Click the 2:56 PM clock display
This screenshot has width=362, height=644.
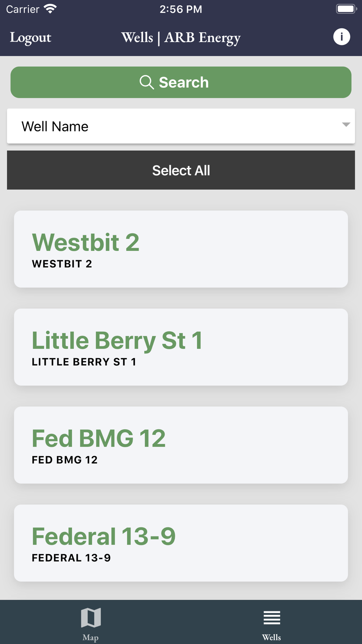pos(181,9)
